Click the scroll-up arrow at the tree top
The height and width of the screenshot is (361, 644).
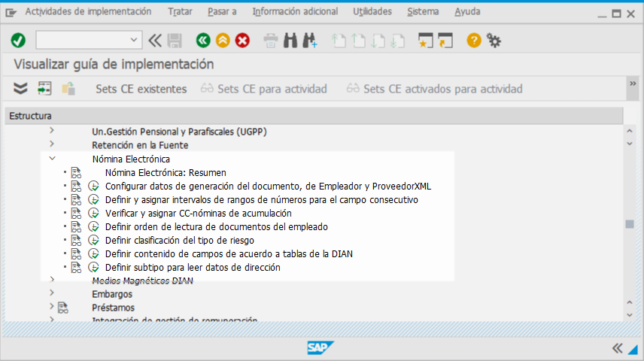630,131
